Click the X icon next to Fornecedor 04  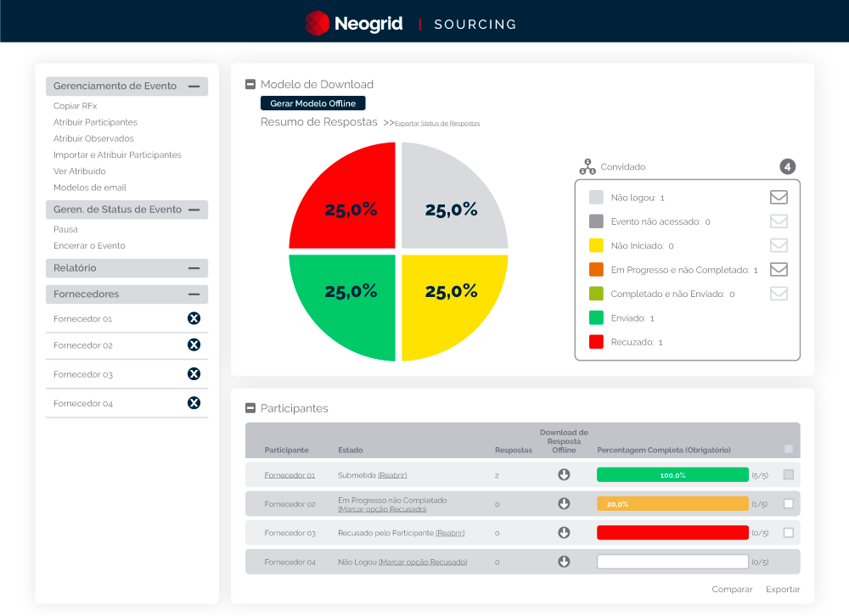pos(194,403)
